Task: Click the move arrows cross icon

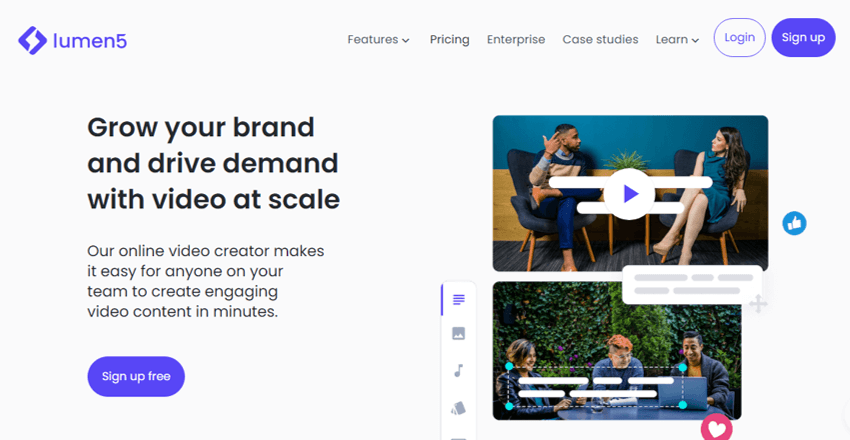Action: coord(758,303)
